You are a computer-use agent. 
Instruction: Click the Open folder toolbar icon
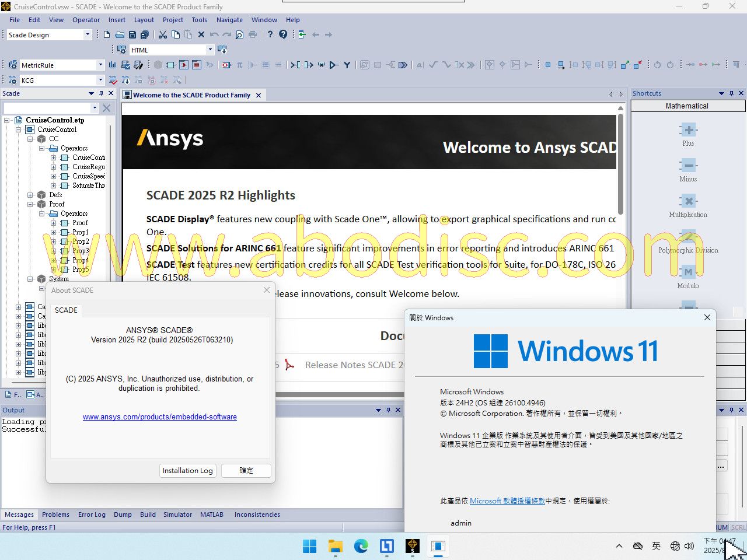click(x=120, y=35)
